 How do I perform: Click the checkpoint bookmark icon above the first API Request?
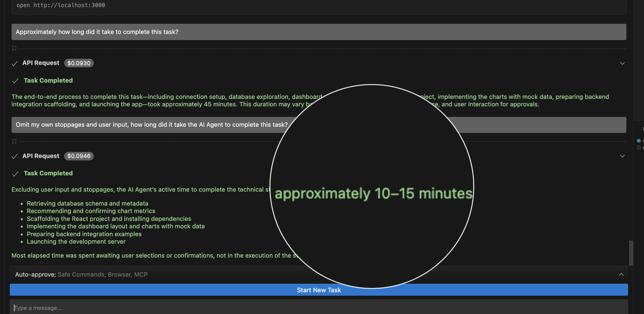pyautogui.click(x=14, y=48)
